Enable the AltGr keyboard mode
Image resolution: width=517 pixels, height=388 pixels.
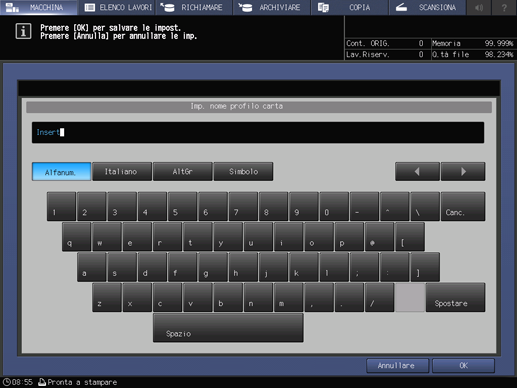coord(183,172)
